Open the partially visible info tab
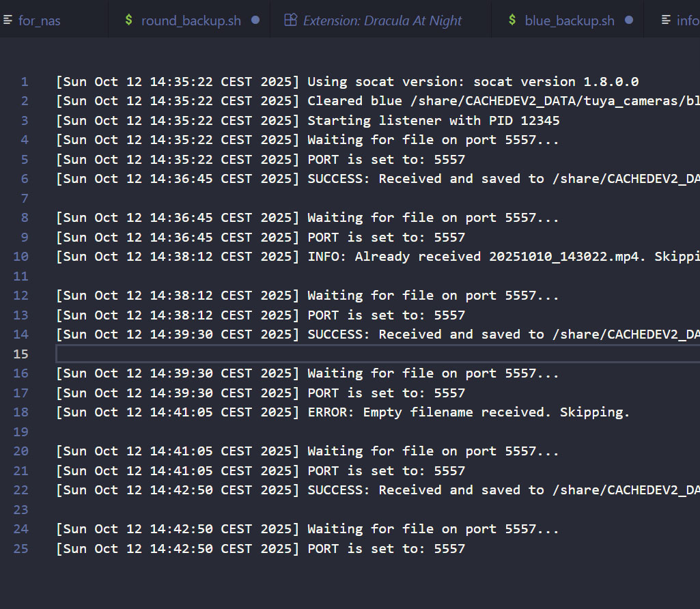Screen dimensions: 700x609 coord(687,20)
